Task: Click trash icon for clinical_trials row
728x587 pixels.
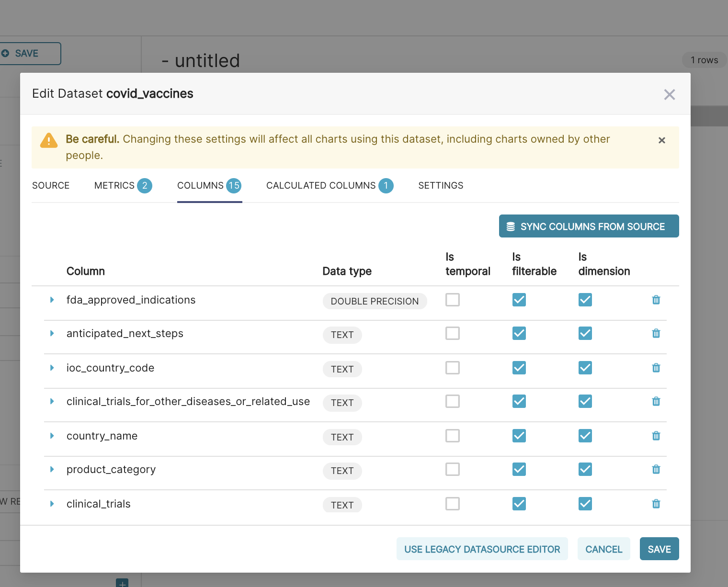Action: tap(656, 504)
